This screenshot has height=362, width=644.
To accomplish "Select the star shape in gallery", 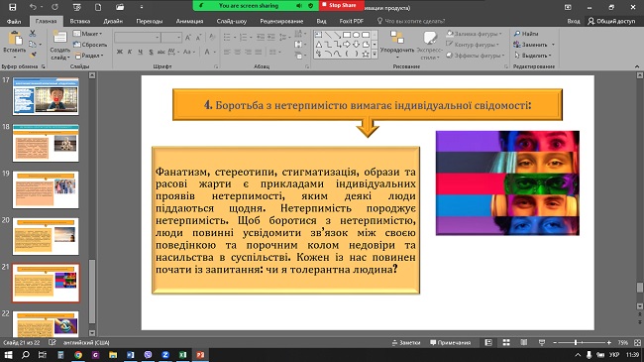I will click(366, 54).
